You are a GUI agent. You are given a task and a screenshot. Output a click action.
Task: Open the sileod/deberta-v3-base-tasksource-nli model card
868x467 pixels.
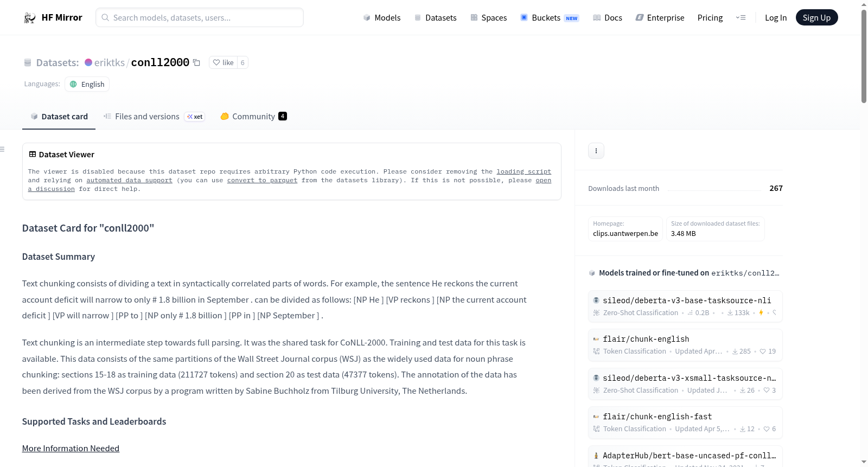(685, 306)
